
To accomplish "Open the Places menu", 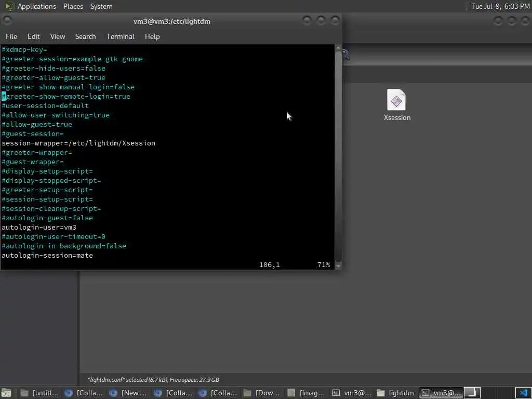I will tap(73, 6).
